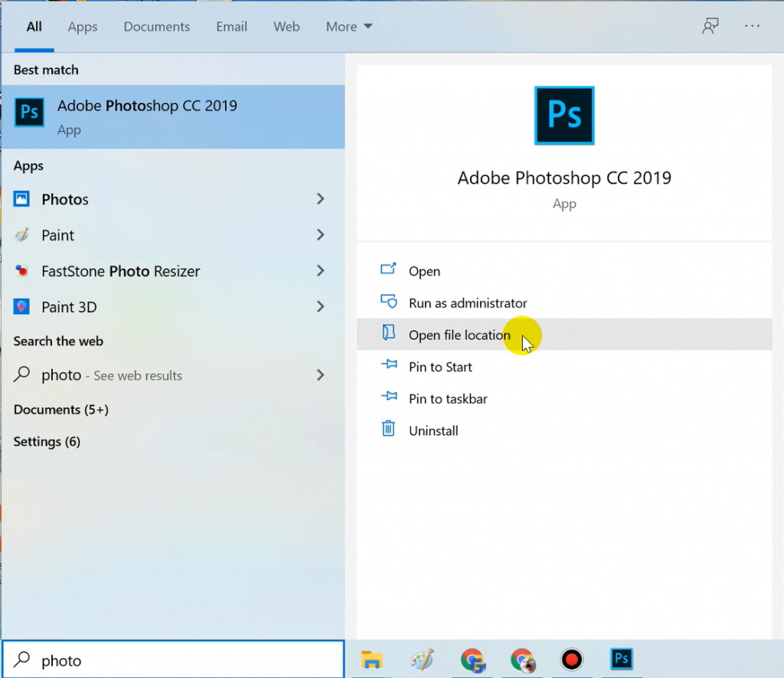Launch Paint from the taskbar palette icon
The image size is (784, 678).
422,659
